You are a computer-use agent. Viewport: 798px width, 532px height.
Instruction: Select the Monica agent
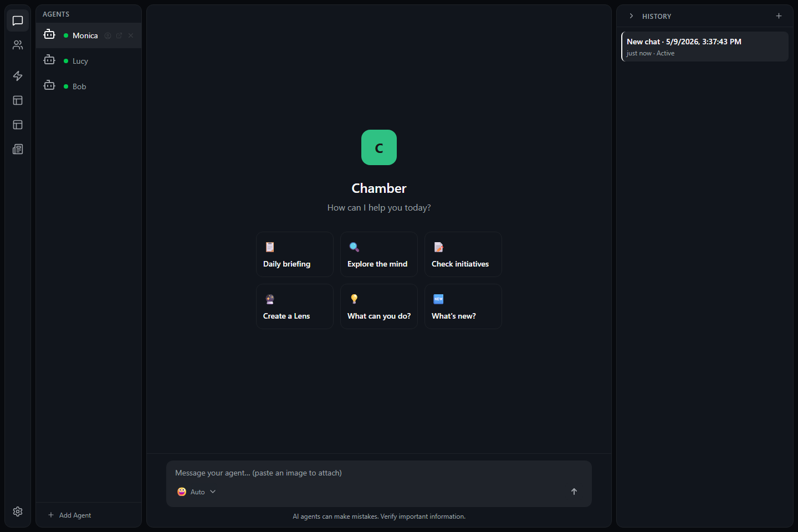coord(89,35)
